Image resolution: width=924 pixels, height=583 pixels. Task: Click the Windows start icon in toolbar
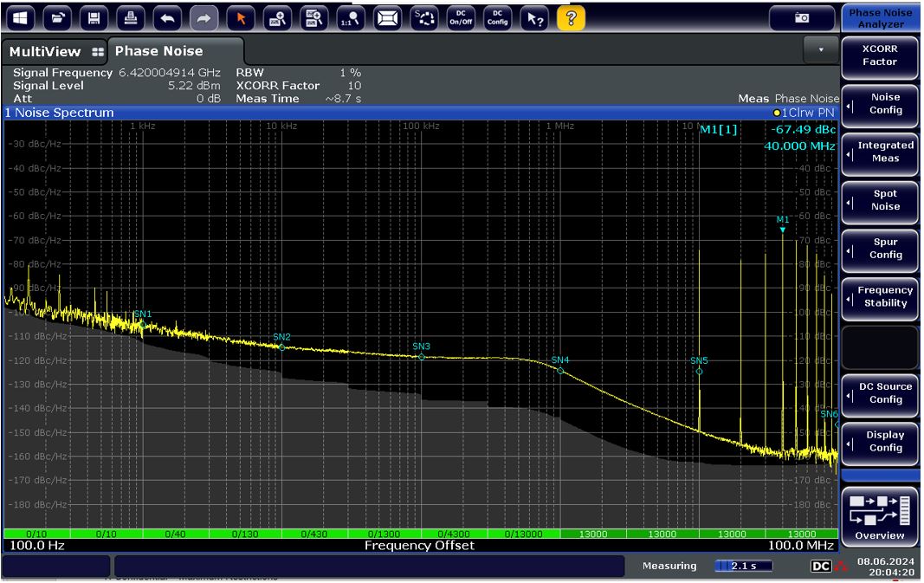pyautogui.click(x=21, y=17)
